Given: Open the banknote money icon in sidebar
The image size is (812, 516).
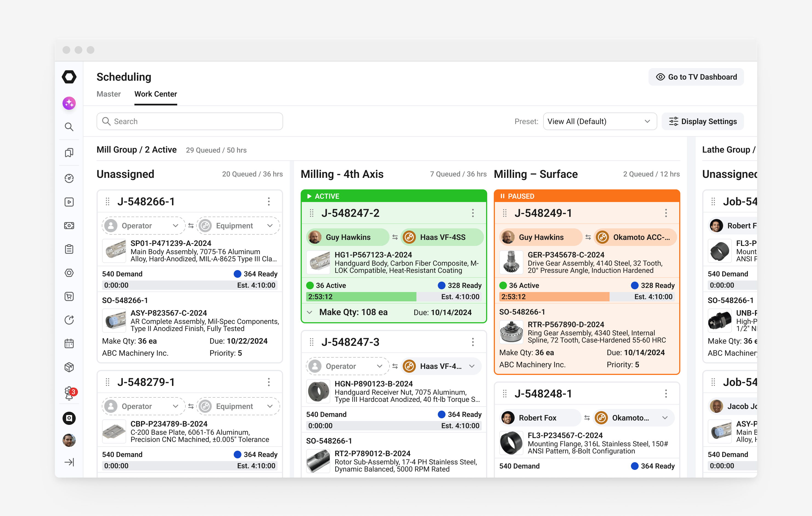Looking at the screenshot, I should [x=69, y=225].
